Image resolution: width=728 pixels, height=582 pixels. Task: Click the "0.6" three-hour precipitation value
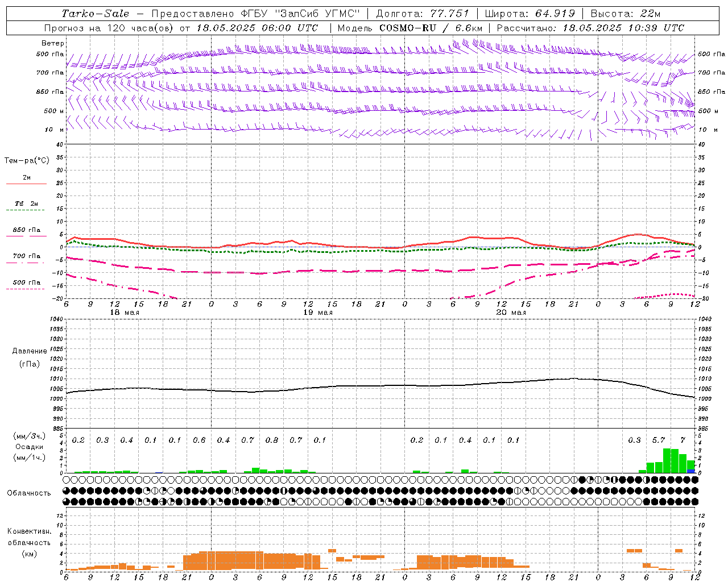[x=199, y=440]
